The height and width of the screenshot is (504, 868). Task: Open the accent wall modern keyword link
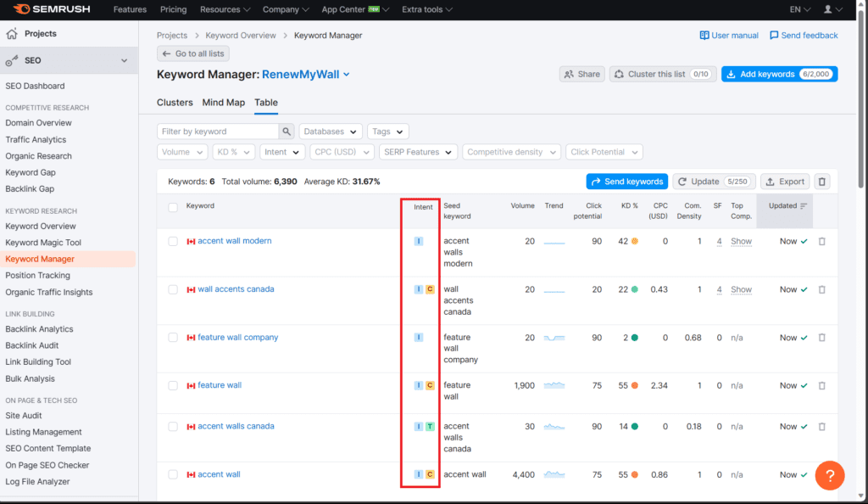[235, 241]
